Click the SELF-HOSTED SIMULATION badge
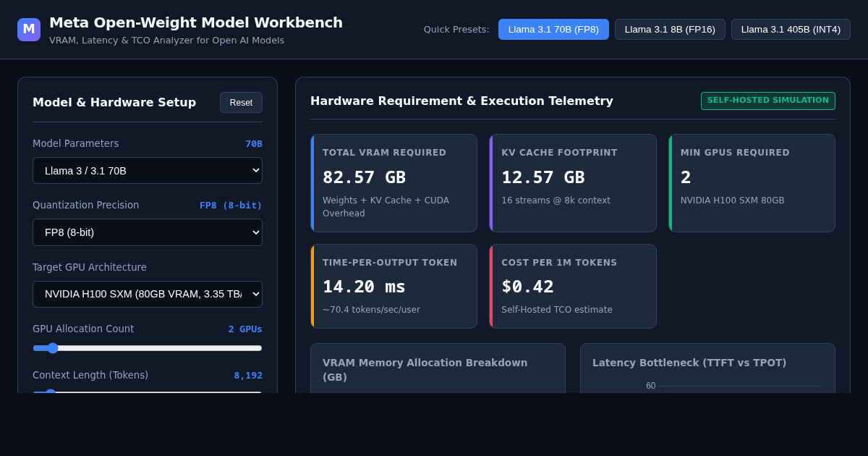868x456 pixels. coord(768,101)
